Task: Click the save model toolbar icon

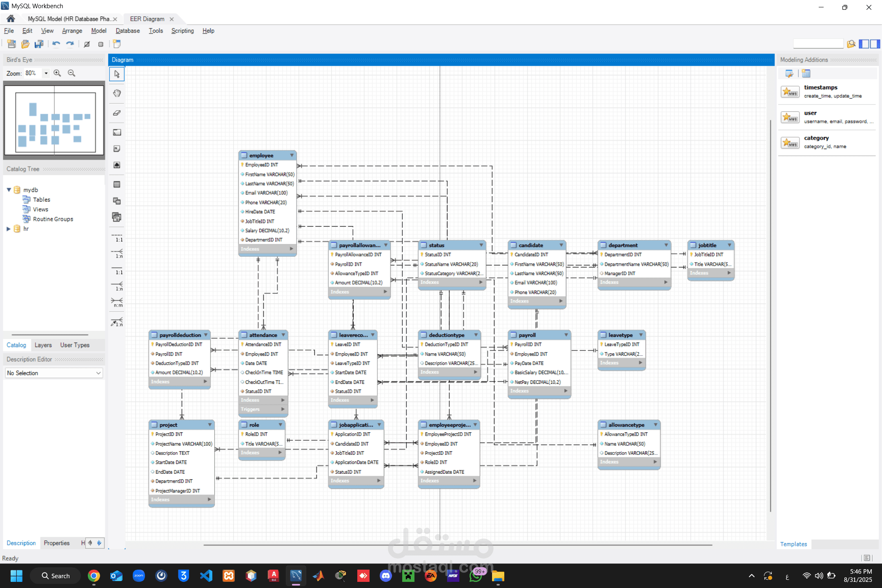Action: [x=39, y=44]
